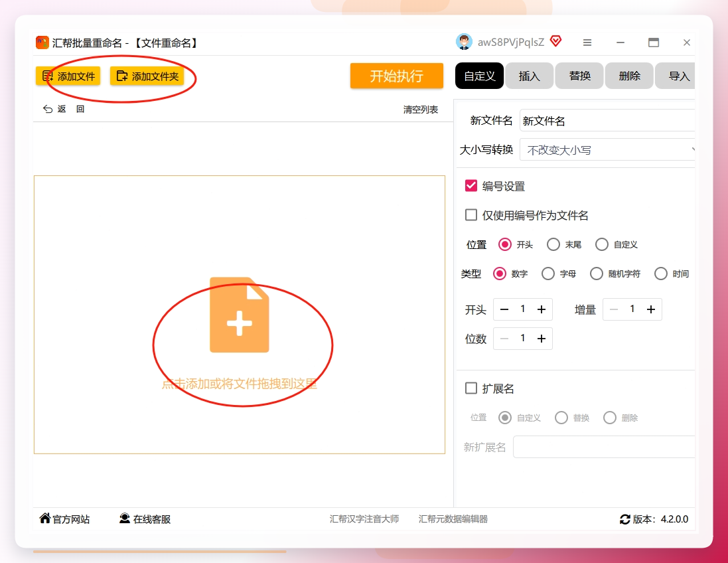Select extension 自定义 radio button
Viewport: 728px width, 563px height.
[504, 418]
